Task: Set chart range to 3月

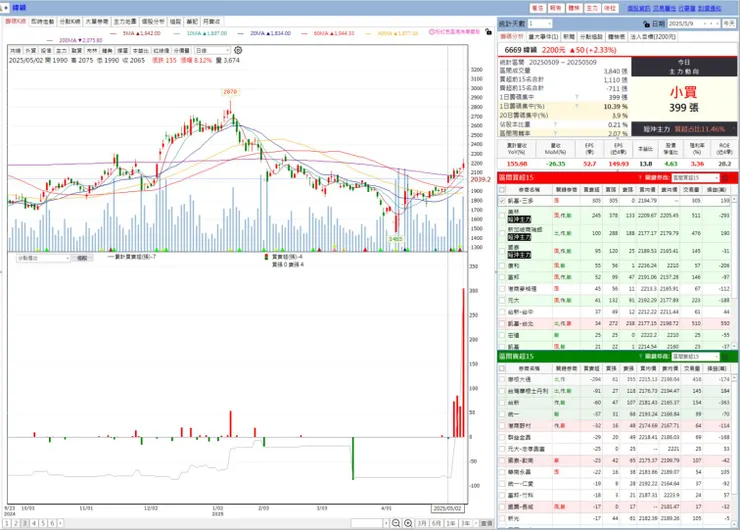Action: click(422, 523)
